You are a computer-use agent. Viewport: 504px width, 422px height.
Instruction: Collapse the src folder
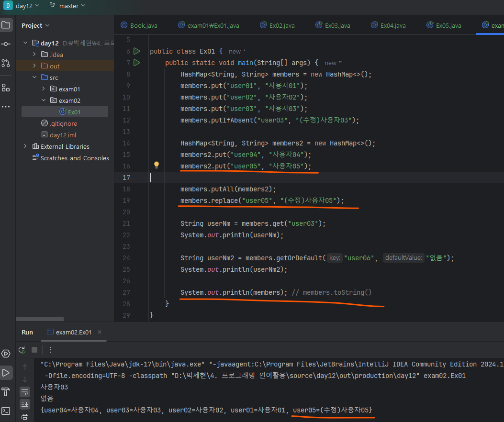point(34,77)
